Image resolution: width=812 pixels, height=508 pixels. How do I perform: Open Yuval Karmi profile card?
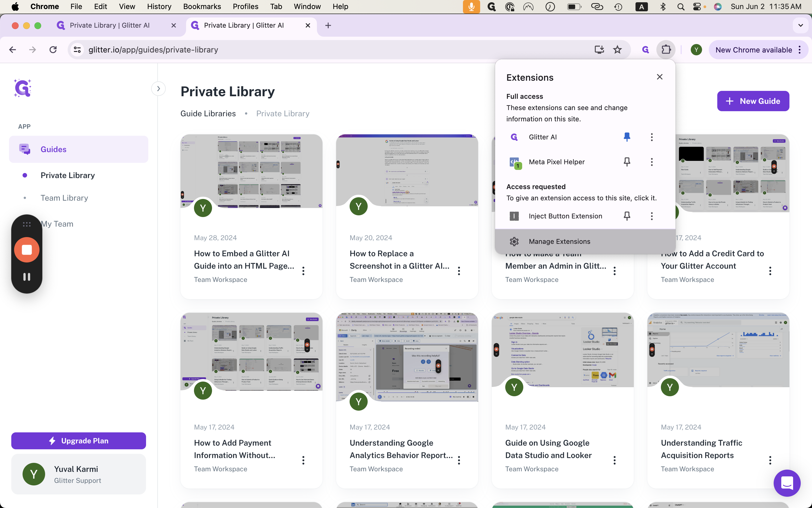pyautogui.click(x=78, y=474)
